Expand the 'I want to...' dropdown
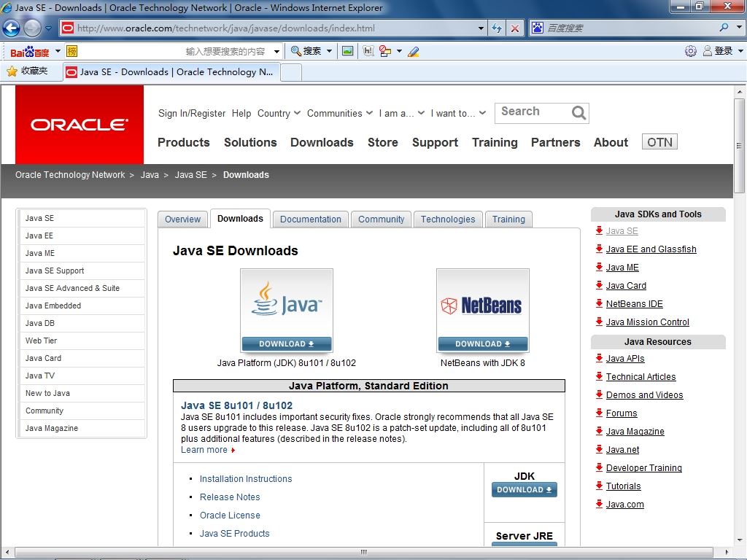Screen dimensions: 747x560 click(483, 113)
